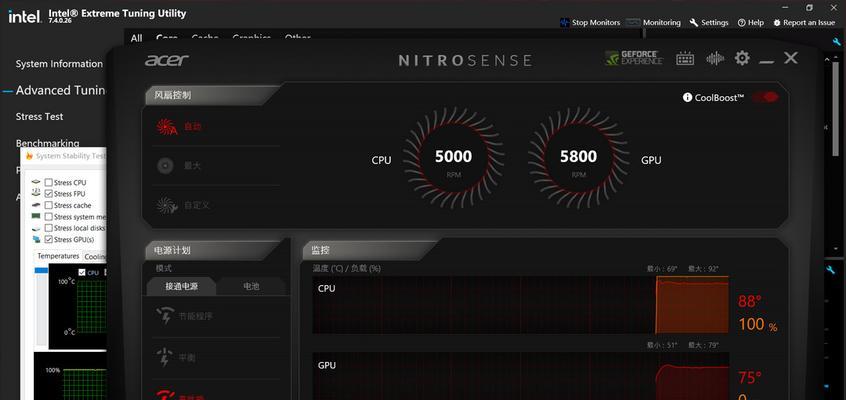The height and width of the screenshot is (400, 846).
Task: Choose the power saver plan icon (节能程序)
Action: (164, 316)
